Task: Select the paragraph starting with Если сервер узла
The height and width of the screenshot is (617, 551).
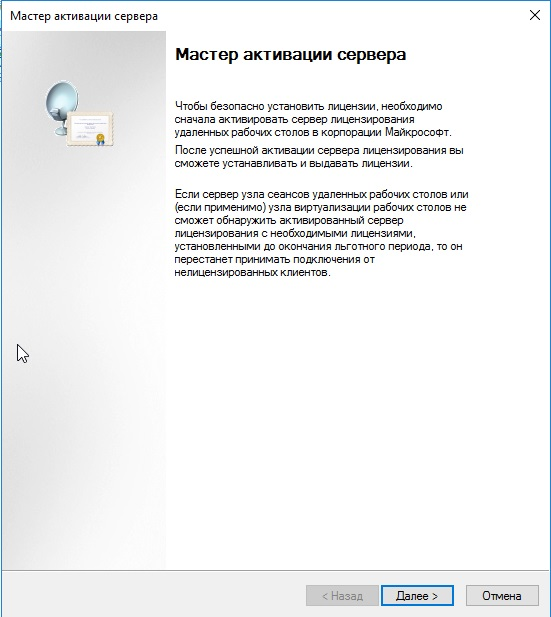Action: pyautogui.click(x=322, y=233)
